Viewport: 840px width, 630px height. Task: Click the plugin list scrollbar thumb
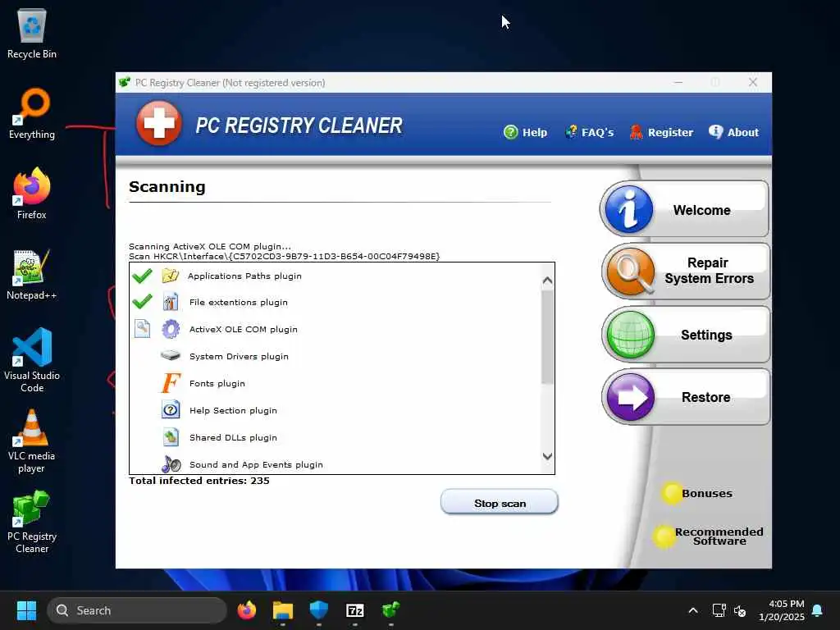[547, 337]
